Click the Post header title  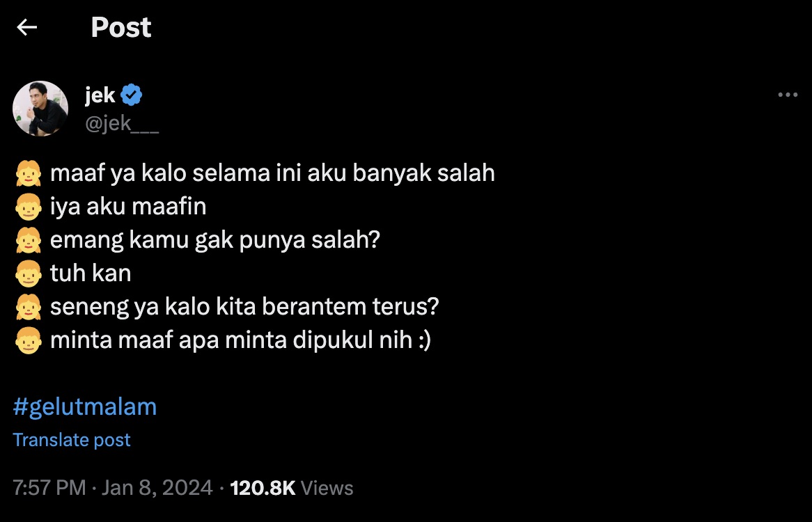click(121, 28)
